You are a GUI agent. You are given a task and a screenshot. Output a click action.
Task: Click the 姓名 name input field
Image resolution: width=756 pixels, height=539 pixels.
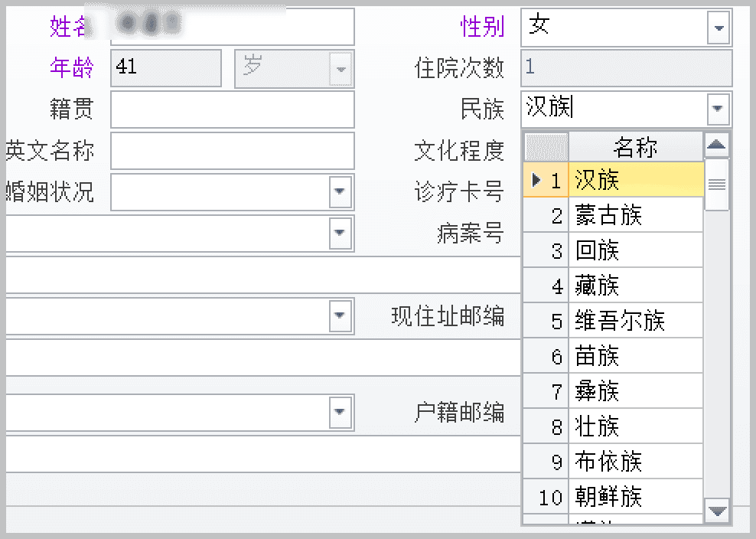[233, 27]
